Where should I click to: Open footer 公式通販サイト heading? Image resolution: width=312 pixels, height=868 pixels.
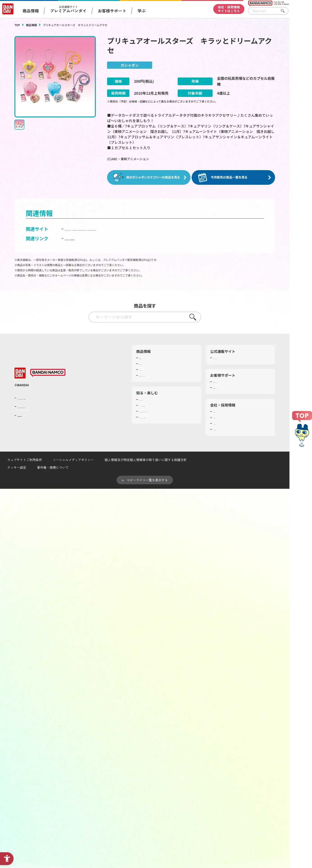click(x=222, y=352)
